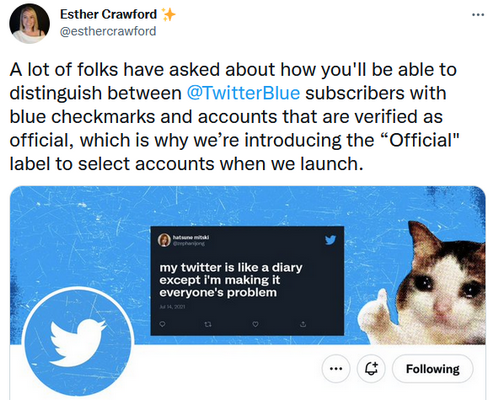This screenshot has height=400, width=499.
Task: Click the Jul 14, 2021 date stamp
Action: tap(172, 307)
